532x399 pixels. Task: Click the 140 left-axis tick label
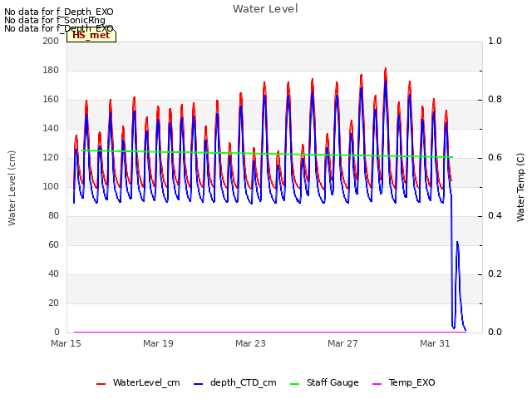click(51, 128)
